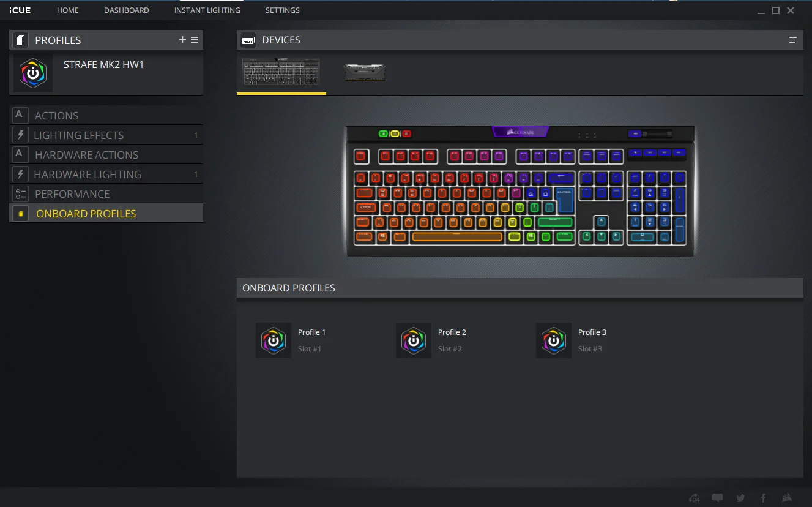The height and width of the screenshot is (507, 812).
Task: Select the right Shift key on the keyboard
Action: (x=555, y=222)
